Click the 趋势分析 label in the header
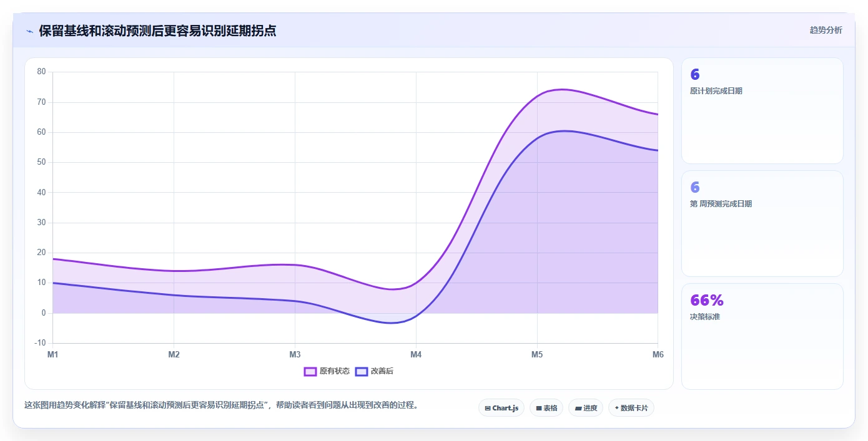868x441 pixels. (x=826, y=30)
